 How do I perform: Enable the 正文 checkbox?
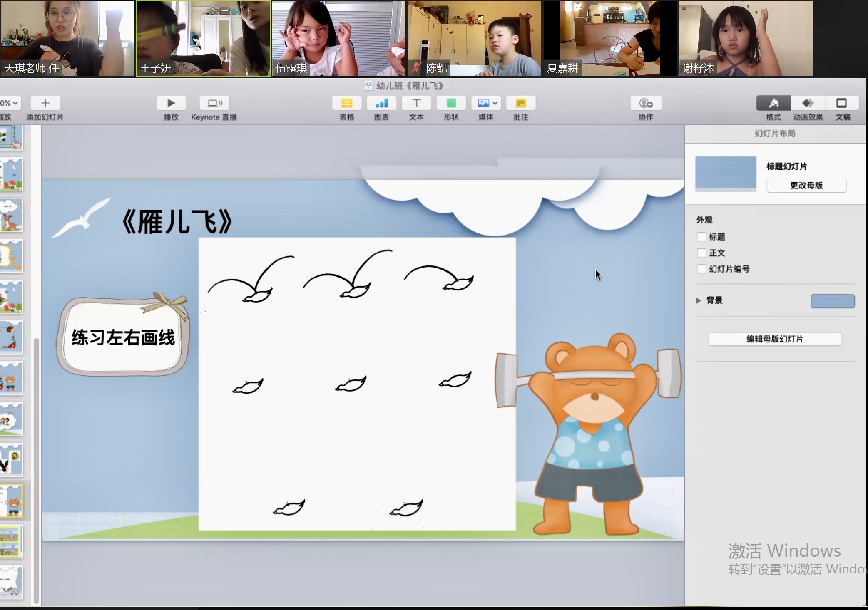701,253
